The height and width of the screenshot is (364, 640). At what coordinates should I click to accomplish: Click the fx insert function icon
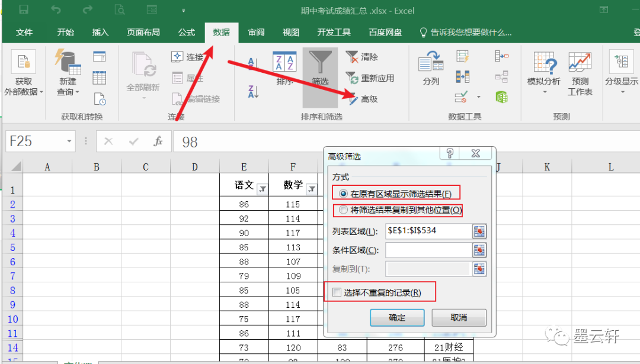[x=158, y=141]
